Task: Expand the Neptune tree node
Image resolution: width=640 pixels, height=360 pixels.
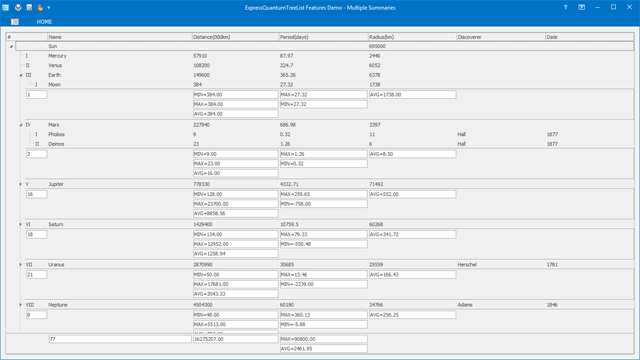Action: pos(20,304)
